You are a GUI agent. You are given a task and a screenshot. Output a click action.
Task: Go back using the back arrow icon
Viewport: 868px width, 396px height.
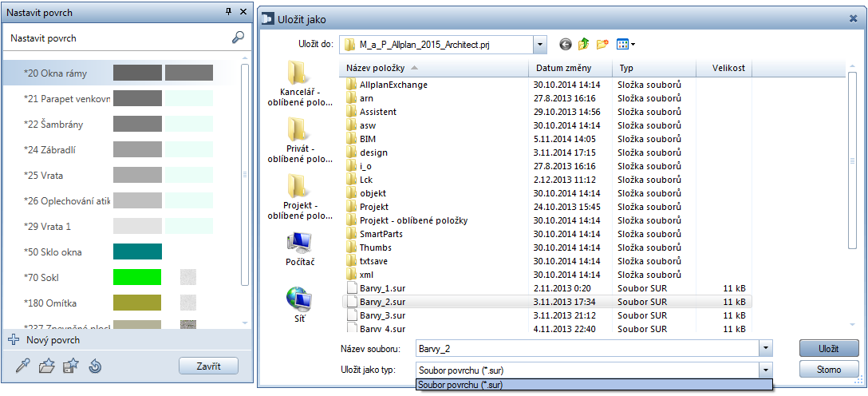point(566,45)
